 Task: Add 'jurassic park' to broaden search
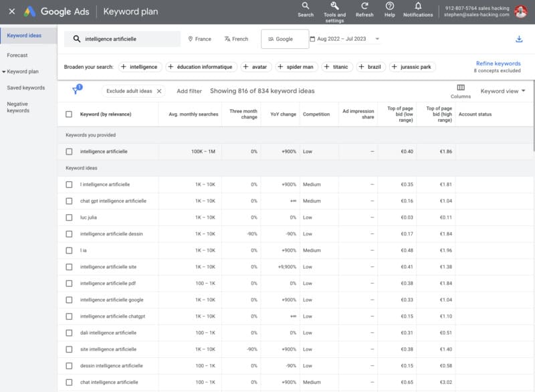(411, 67)
